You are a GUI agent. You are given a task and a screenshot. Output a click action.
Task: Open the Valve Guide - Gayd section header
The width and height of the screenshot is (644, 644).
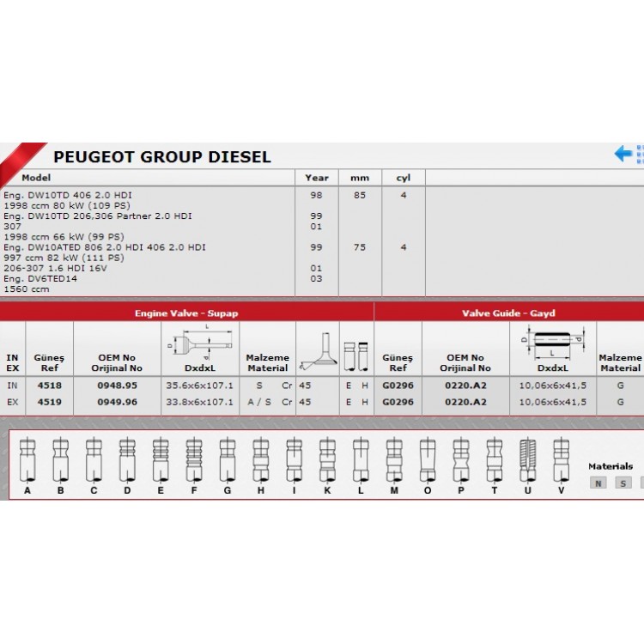point(509,313)
